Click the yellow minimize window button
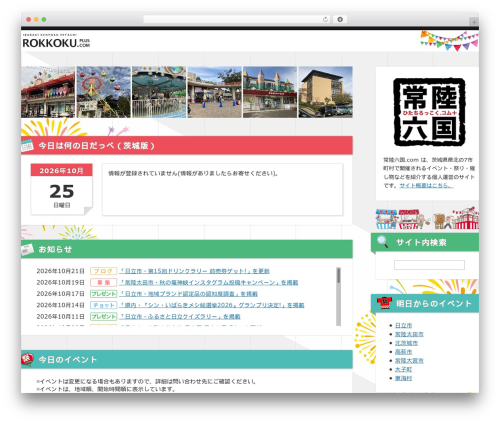The width and height of the screenshot is (500, 423). pos(36,20)
